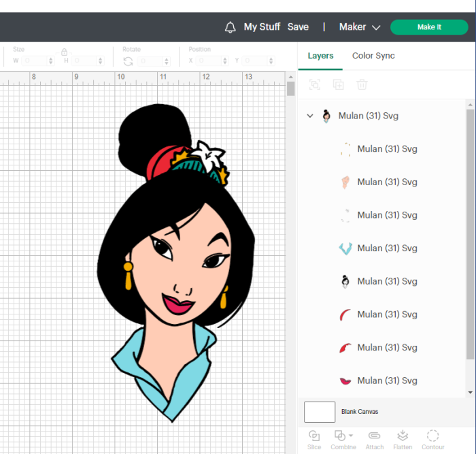Click the Position Y field
Screen dimensions: 476x454
pos(256,61)
